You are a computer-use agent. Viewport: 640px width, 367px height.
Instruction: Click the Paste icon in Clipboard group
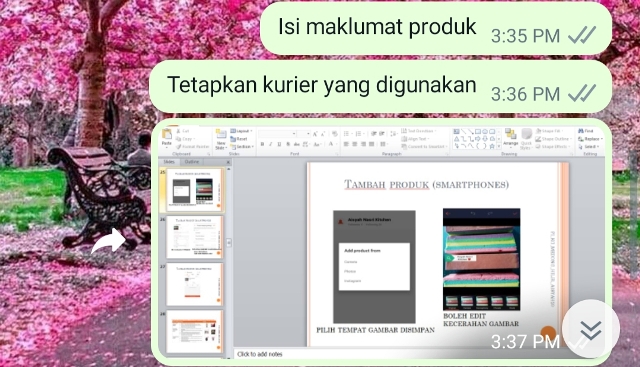[167, 137]
